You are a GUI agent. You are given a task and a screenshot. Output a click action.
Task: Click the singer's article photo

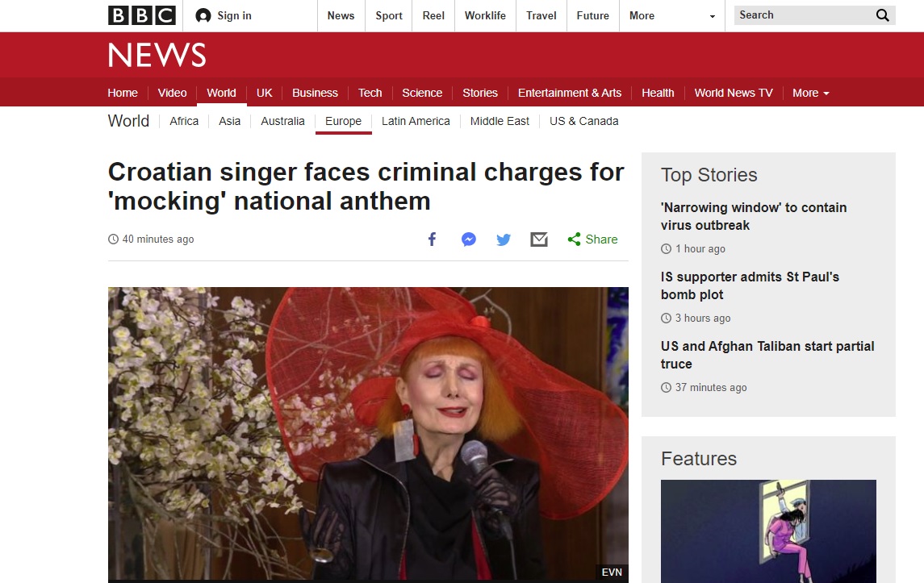click(368, 434)
